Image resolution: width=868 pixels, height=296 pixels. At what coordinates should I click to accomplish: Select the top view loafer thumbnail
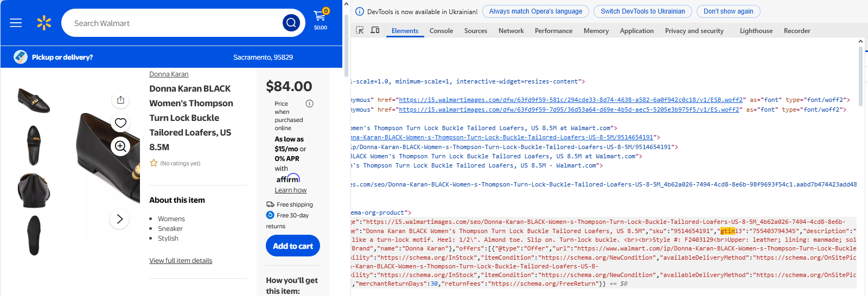(x=34, y=145)
